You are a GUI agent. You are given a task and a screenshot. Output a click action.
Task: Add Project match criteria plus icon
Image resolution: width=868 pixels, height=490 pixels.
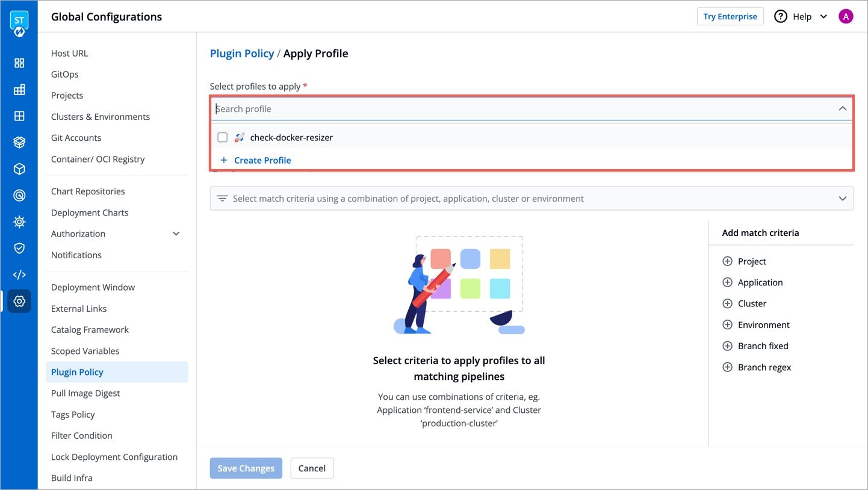(727, 261)
